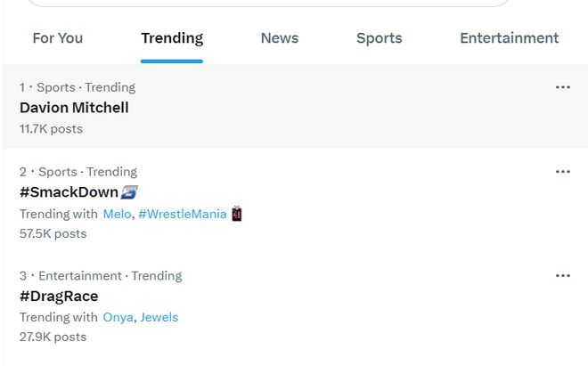
Task: Open the #DragRace trending hashtag
Action: coord(59,297)
